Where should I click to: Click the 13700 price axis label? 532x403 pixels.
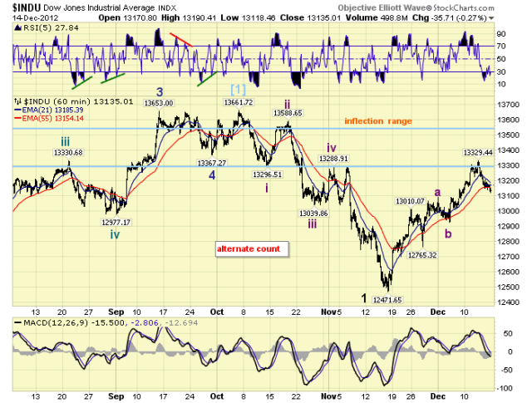click(x=508, y=105)
